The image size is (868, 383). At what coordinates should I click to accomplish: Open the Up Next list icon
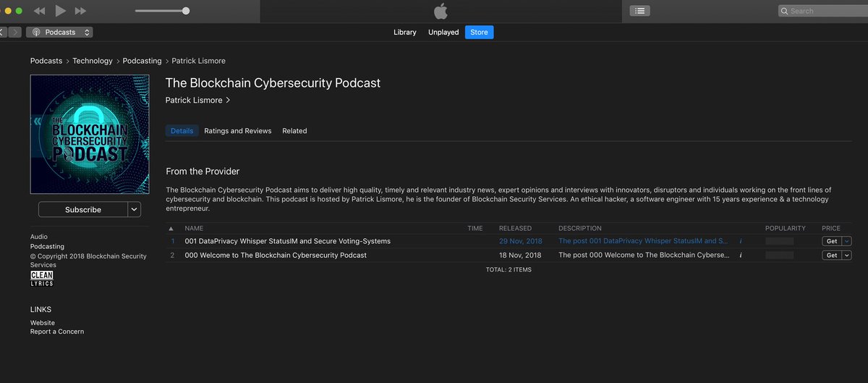[x=640, y=11]
